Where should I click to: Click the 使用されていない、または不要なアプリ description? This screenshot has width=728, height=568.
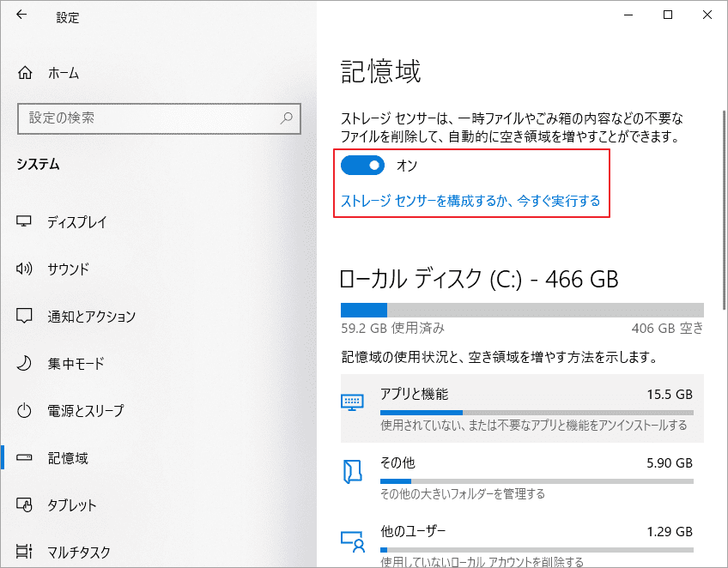pyautogui.click(x=533, y=425)
